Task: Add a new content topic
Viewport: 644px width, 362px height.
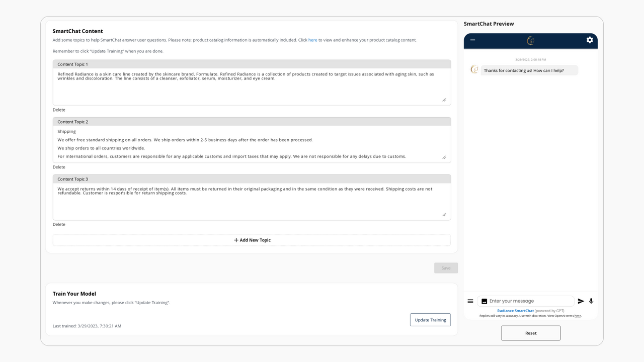Action: 252,240
